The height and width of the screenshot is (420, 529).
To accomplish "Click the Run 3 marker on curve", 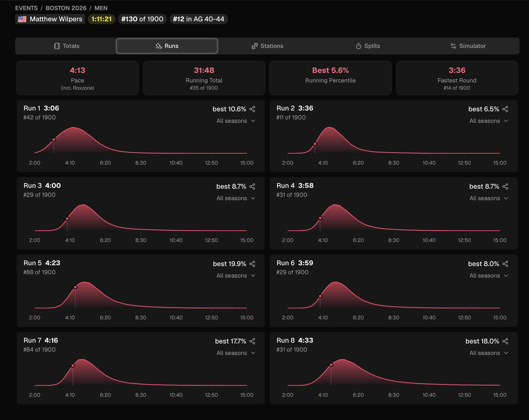I will coord(67,219).
